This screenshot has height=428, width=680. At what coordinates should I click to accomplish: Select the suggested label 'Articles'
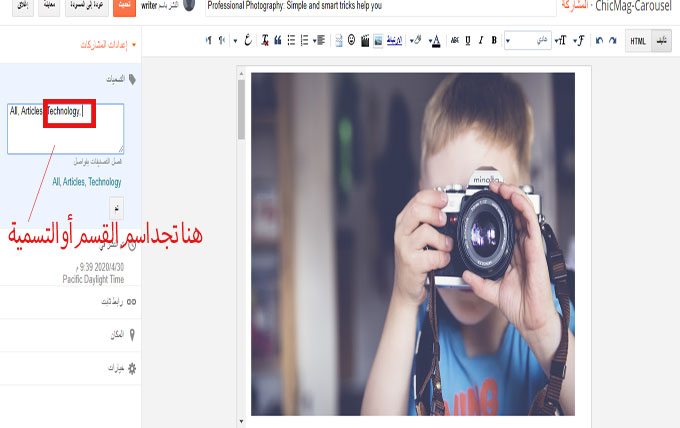[74, 182]
